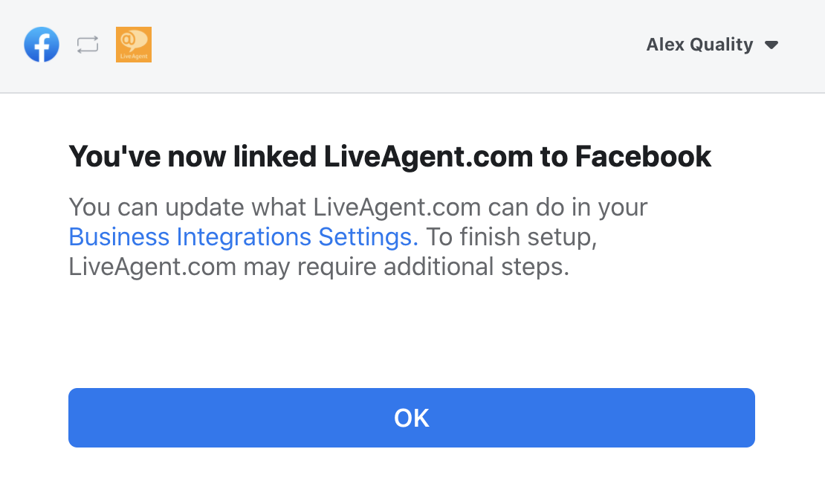This screenshot has width=825, height=504.
Task: Open the Alex Quality account menu
Action: click(x=699, y=45)
